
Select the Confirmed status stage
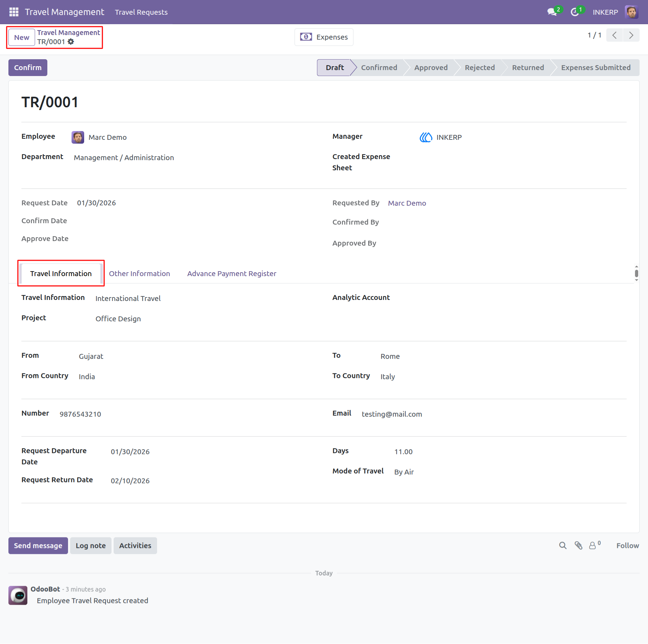click(379, 68)
